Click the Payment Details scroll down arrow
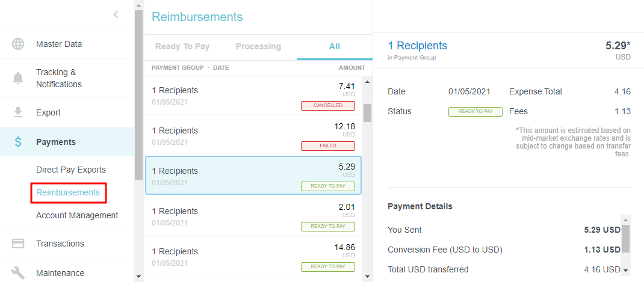This screenshot has height=282, width=644. pos(625,271)
